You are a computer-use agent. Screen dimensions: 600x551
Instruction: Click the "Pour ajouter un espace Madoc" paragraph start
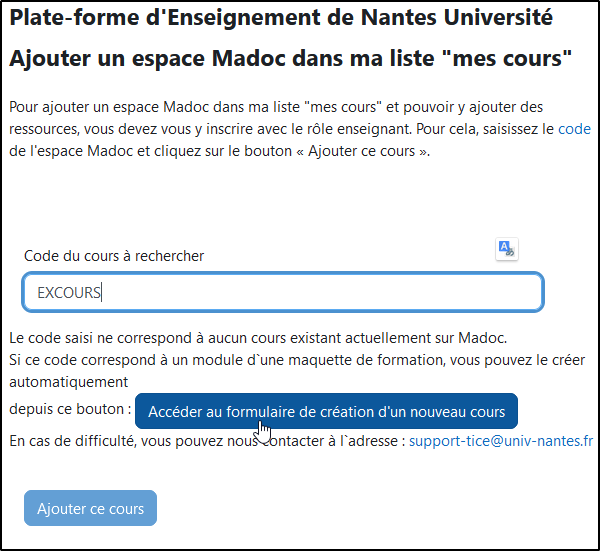pos(100,106)
